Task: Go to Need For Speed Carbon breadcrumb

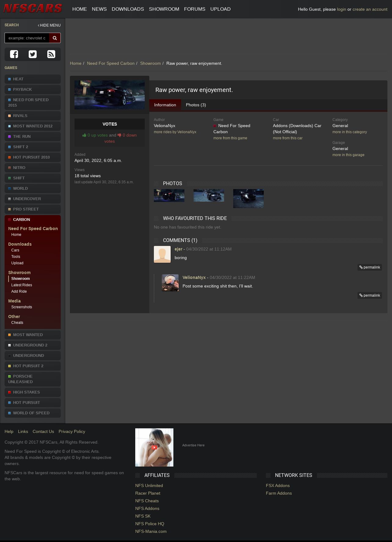Action: click(x=111, y=63)
